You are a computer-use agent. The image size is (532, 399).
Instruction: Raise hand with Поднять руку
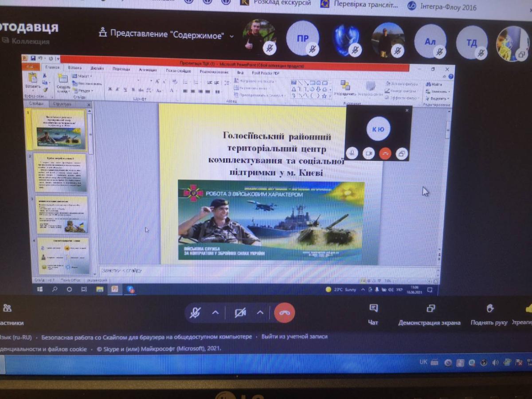(x=489, y=314)
